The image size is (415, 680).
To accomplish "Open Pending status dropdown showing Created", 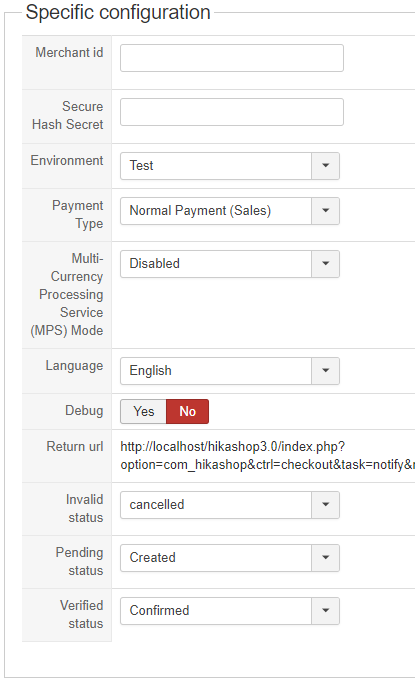I will (230, 558).
